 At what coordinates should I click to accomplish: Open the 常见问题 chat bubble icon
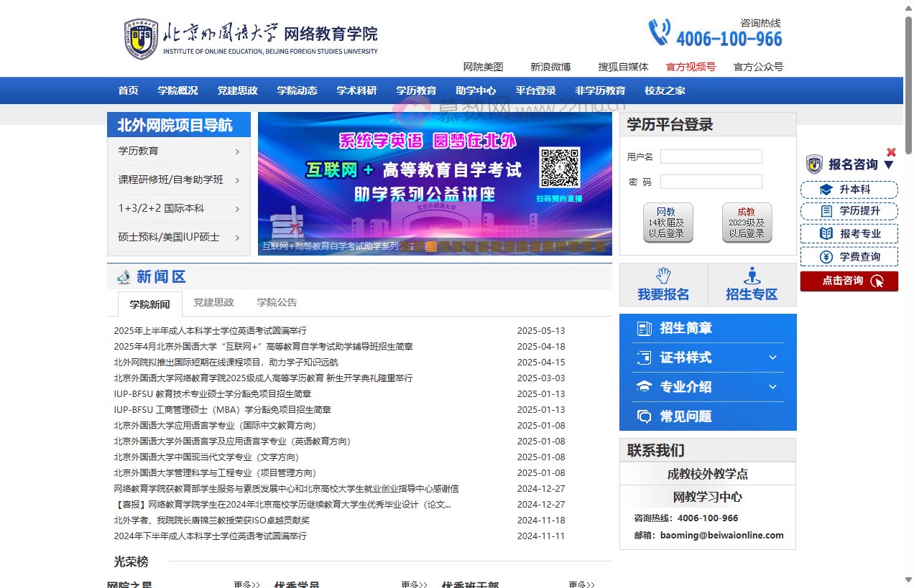pyautogui.click(x=643, y=416)
